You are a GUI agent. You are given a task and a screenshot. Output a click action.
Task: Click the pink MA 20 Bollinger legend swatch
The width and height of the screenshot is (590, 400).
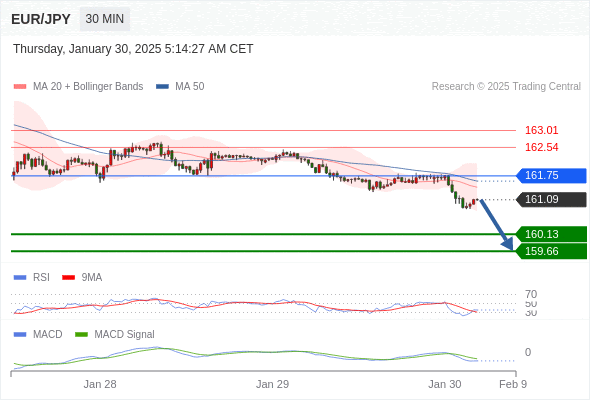20,87
